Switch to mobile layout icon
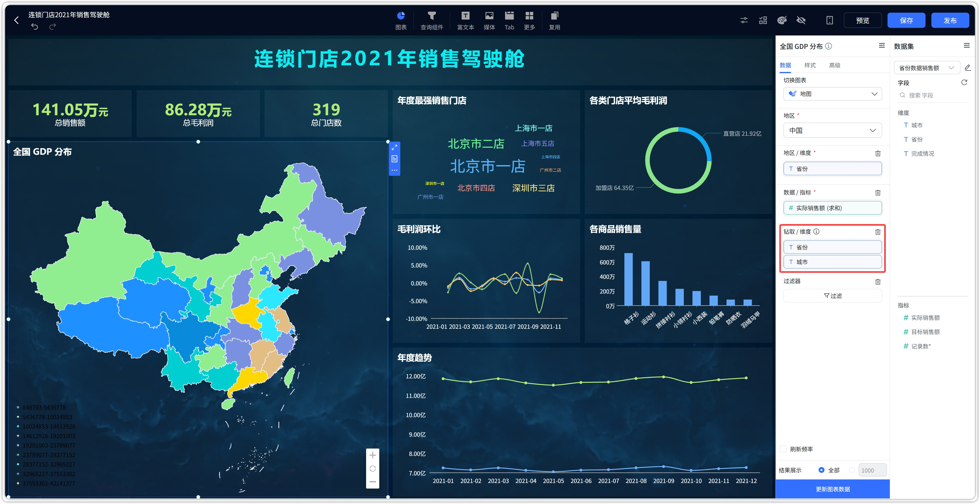The height and width of the screenshot is (504, 980). click(x=829, y=20)
